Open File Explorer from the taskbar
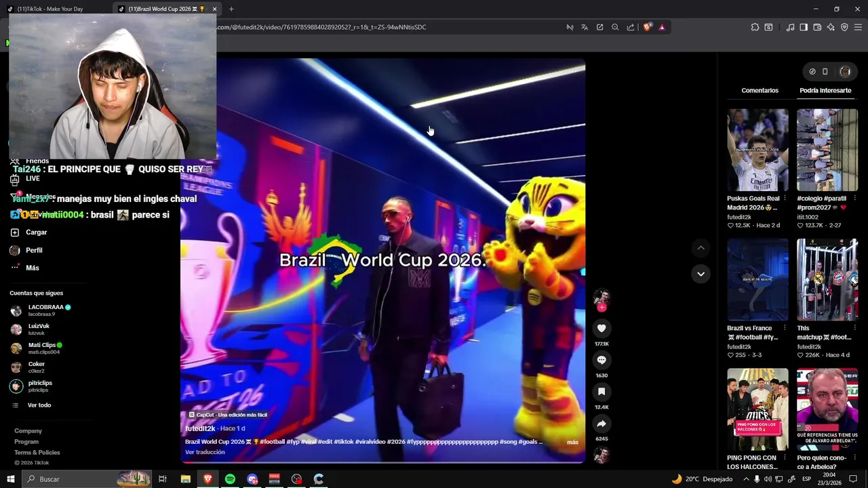The width and height of the screenshot is (868, 488). (185, 479)
